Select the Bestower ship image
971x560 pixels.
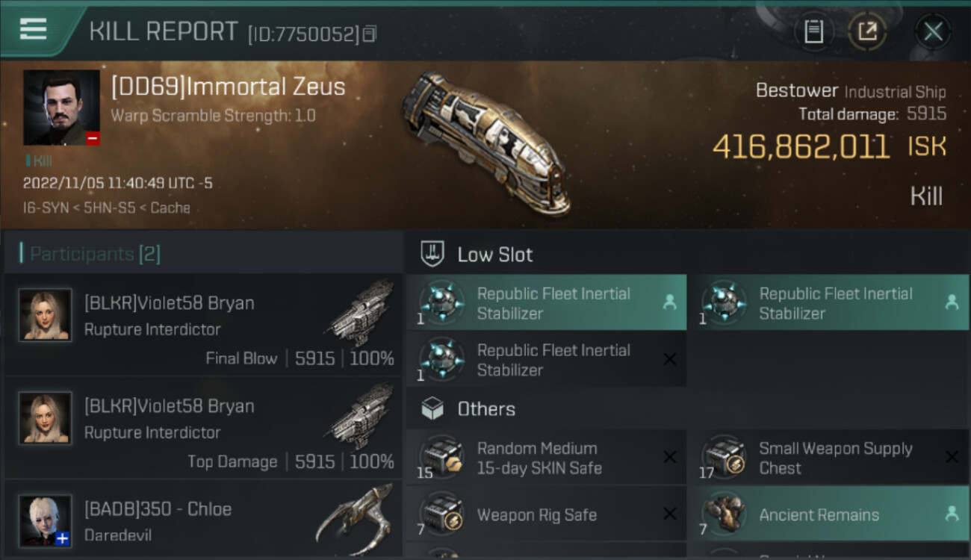click(487, 142)
